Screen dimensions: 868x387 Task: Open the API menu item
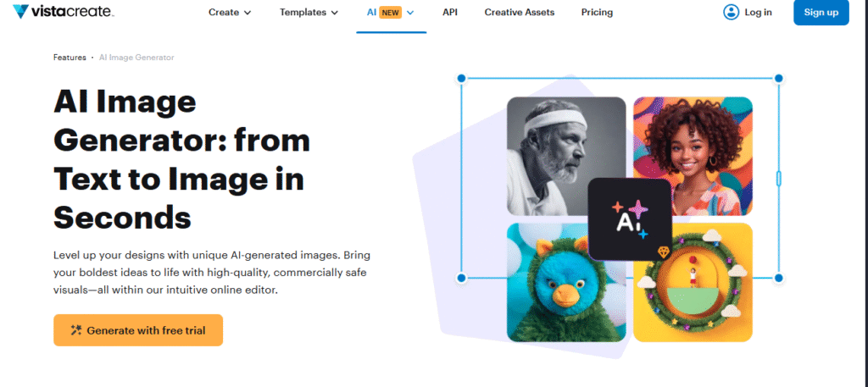(x=450, y=12)
